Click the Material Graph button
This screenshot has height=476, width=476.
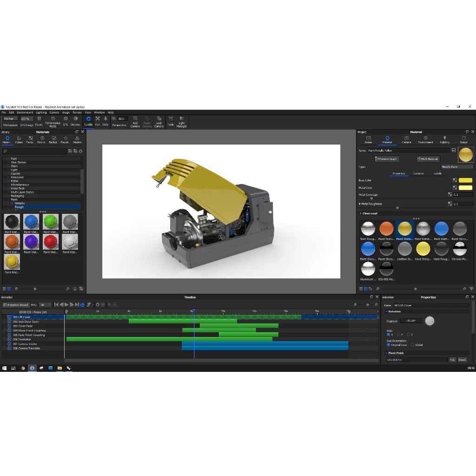pyautogui.click(x=387, y=159)
